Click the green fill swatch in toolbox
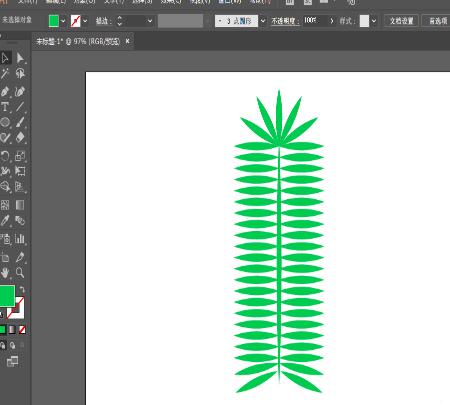The height and width of the screenshot is (405, 450). coord(6,296)
